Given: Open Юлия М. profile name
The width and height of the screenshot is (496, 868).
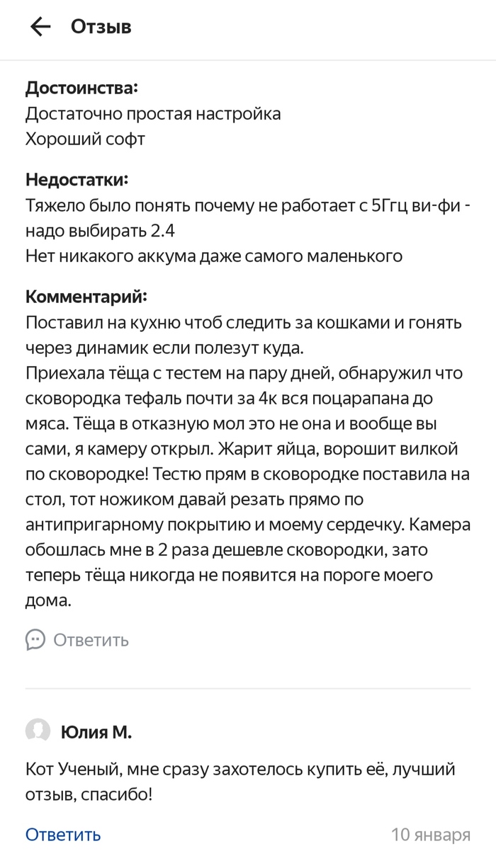Looking at the screenshot, I should [96, 732].
